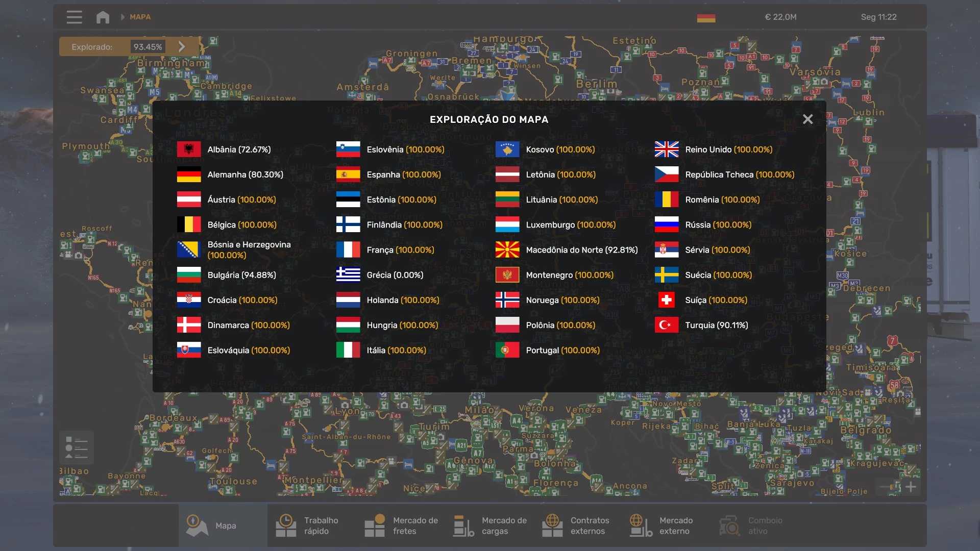Viewport: 980px width, 551px height.
Task: Open the map legend list icon
Action: [x=76, y=448]
